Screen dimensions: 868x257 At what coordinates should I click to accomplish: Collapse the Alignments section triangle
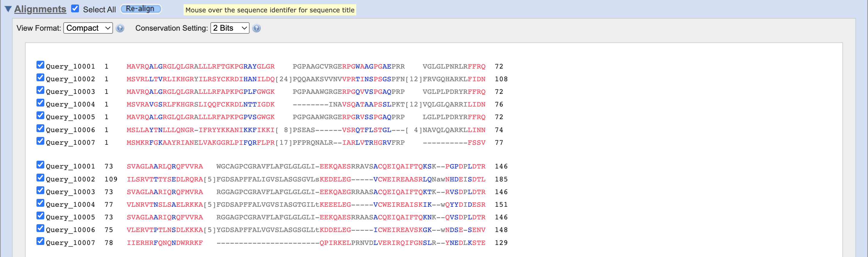point(8,9)
